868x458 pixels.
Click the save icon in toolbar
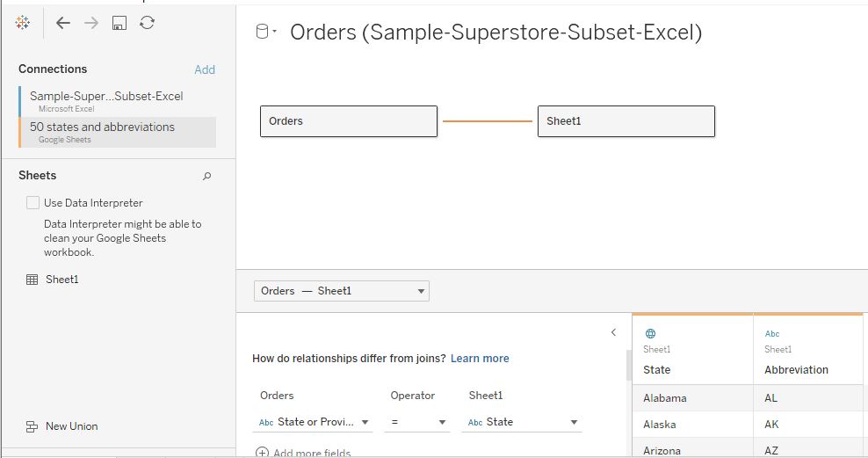119,23
